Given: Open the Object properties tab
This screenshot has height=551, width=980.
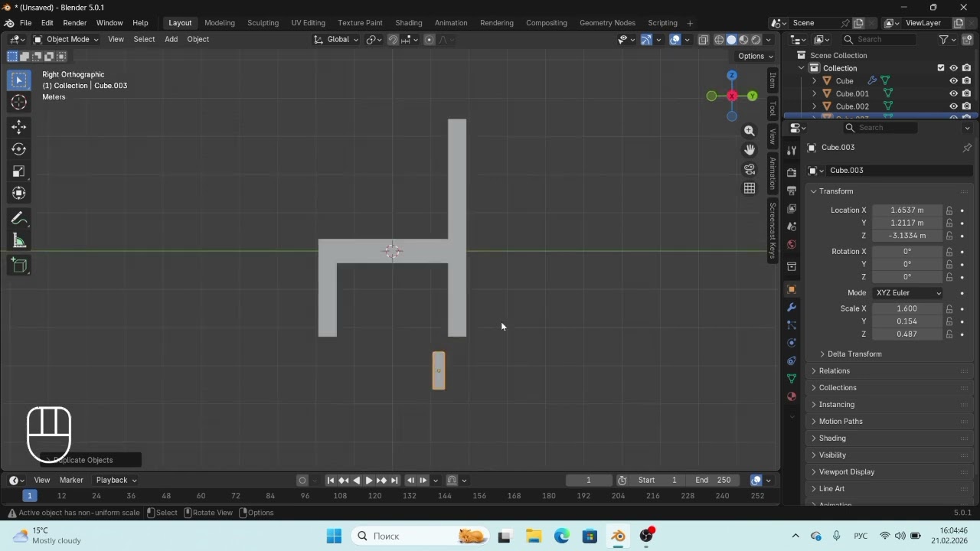Looking at the screenshot, I should coord(792,289).
